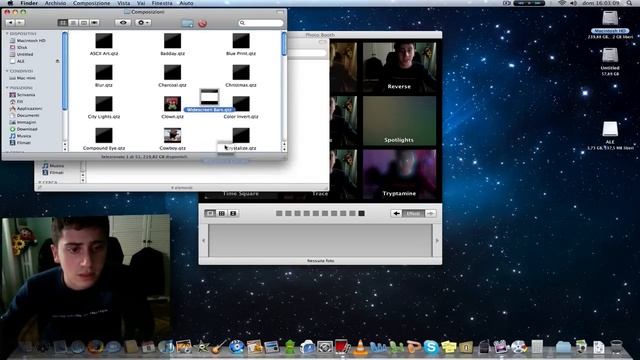Go to next effects page in Photo Booth

[431, 213]
